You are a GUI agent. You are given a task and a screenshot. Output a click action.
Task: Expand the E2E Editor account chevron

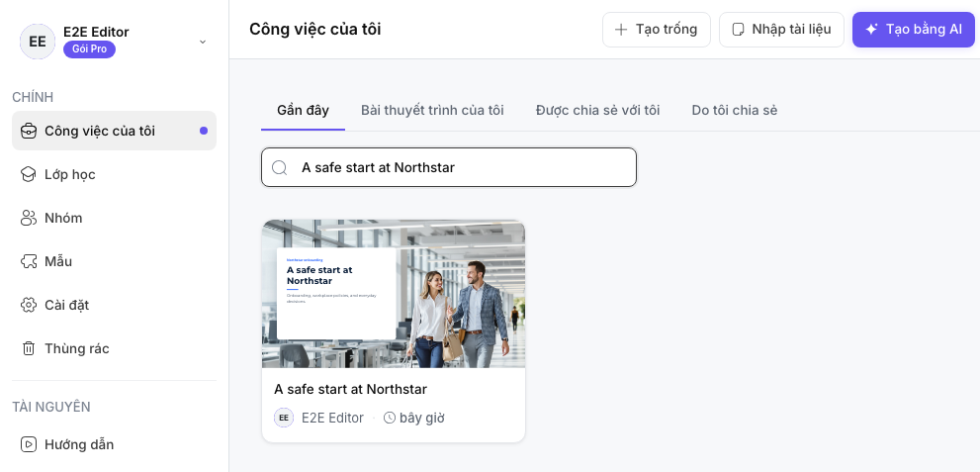pyautogui.click(x=203, y=42)
